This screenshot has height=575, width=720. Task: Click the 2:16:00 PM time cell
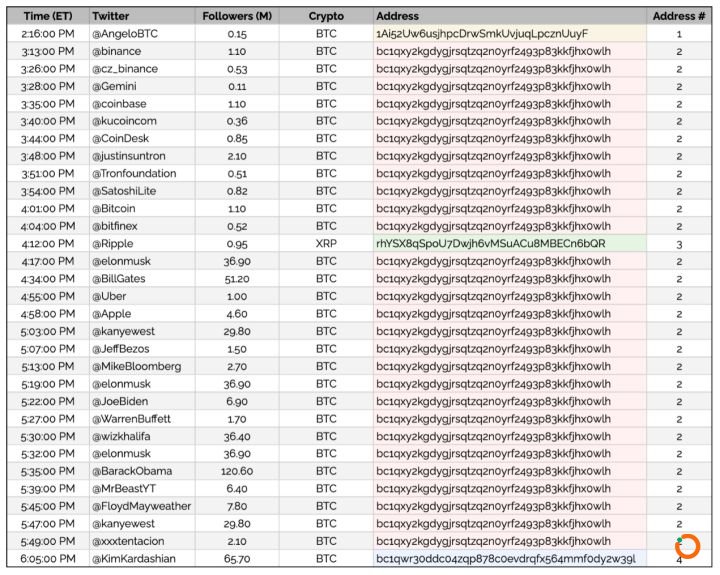click(48, 34)
